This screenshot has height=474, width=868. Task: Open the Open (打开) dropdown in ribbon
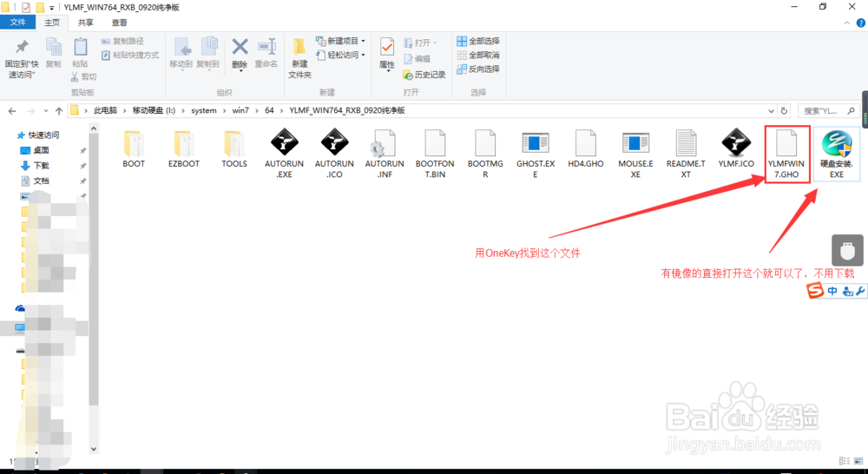[x=420, y=43]
